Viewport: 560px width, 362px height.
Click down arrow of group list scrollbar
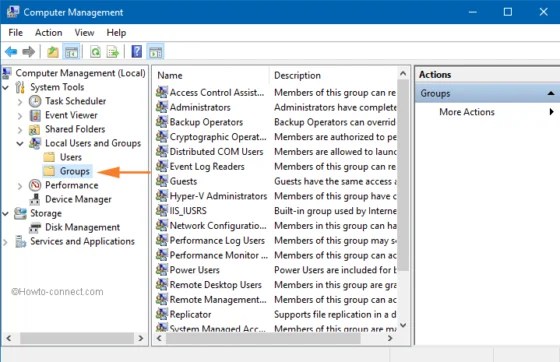pos(403,325)
